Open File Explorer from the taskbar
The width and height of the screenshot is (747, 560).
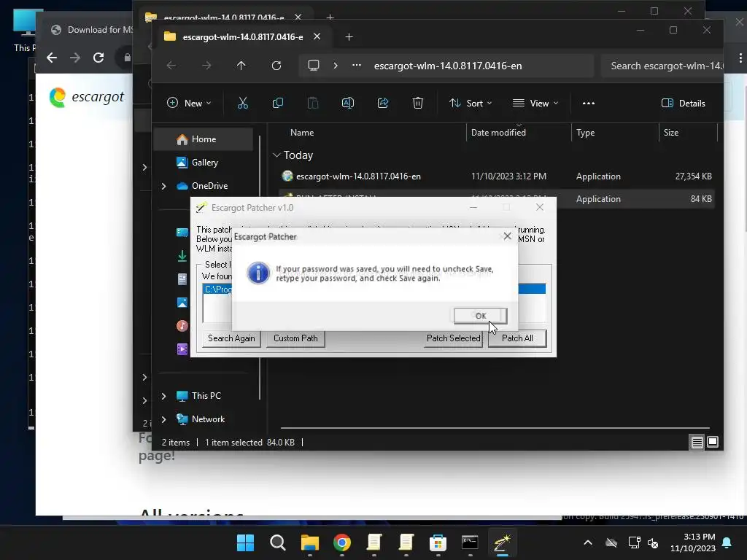pyautogui.click(x=309, y=542)
